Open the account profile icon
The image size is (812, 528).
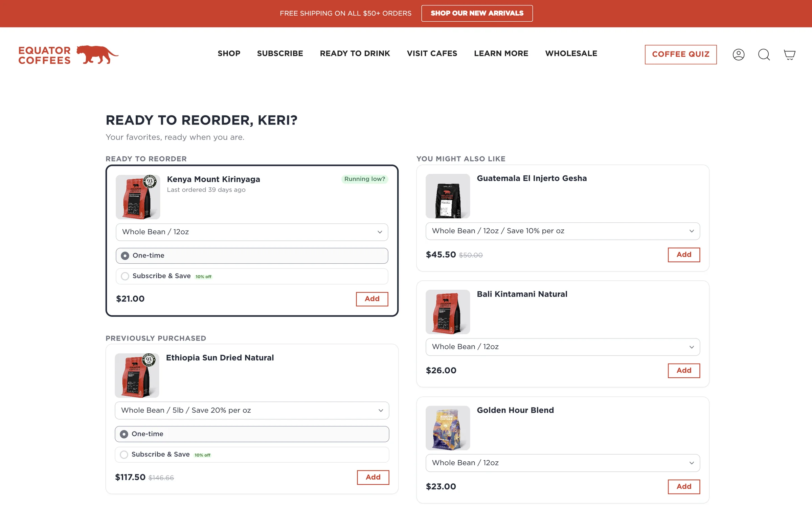pos(738,54)
